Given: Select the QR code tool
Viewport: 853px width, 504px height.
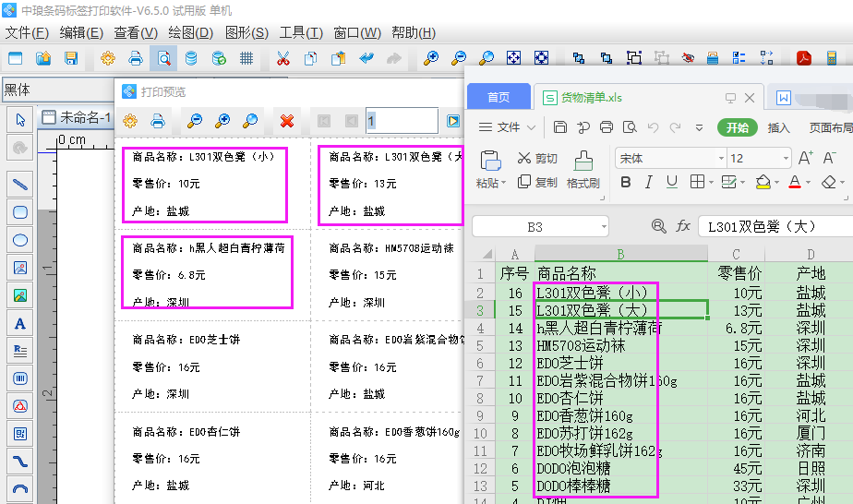Looking at the screenshot, I should [19, 434].
